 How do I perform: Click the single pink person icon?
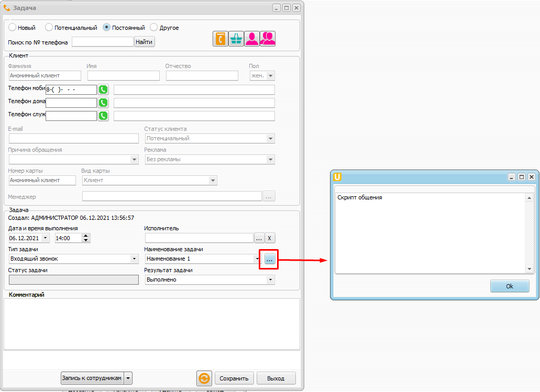(252, 39)
